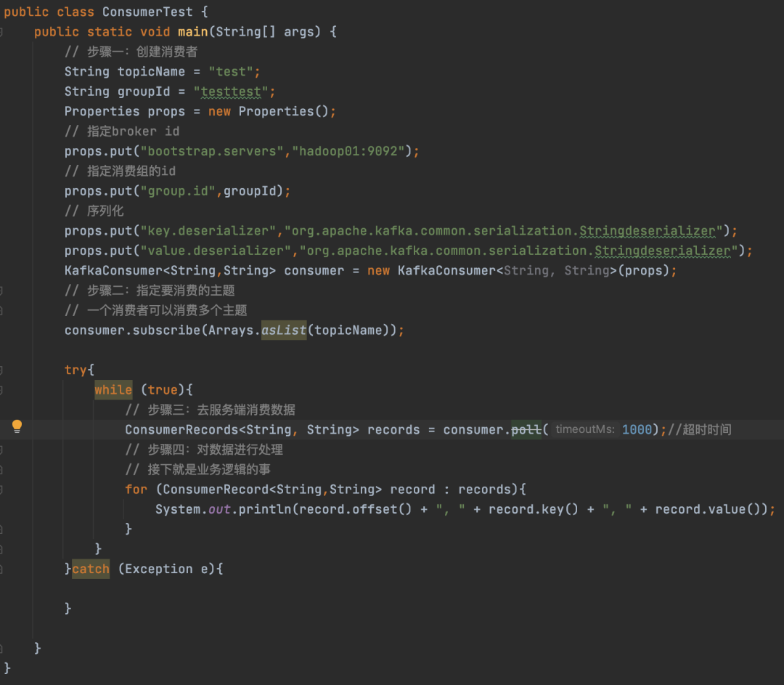The width and height of the screenshot is (784, 685).
Task: Click the main method name
Action: click(192, 31)
